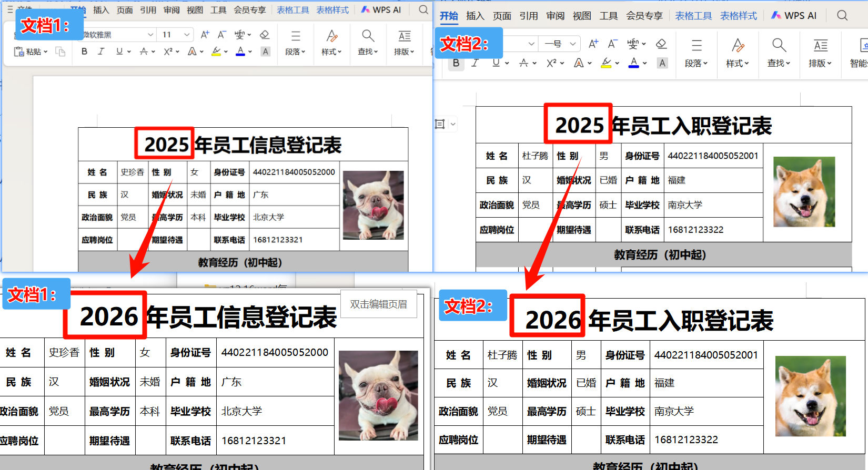Switch to 插入 tab in 文档1 window
The image size is (868, 470).
[101, 9]
